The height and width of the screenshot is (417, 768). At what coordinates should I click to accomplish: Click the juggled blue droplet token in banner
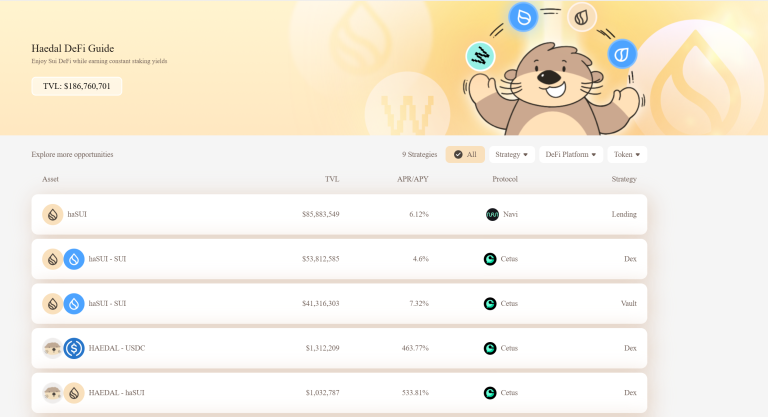(x=523, y=17)
